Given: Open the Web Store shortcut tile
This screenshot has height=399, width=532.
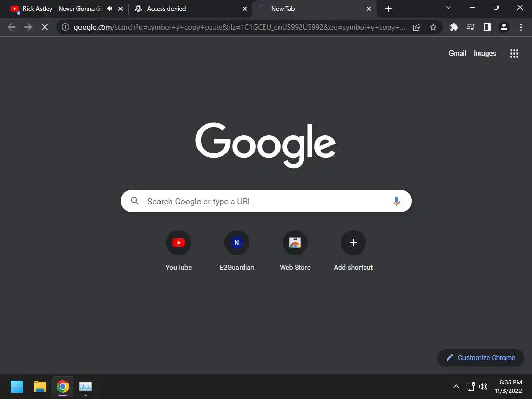Looking at the screenshot, I should click(x=295, y=250).
